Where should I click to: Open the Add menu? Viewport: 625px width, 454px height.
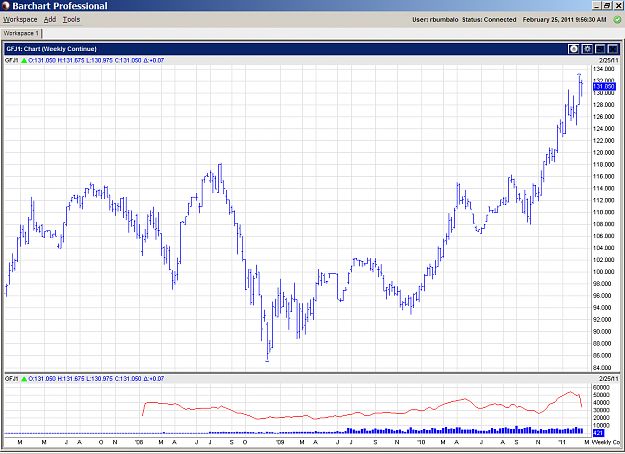50,20
